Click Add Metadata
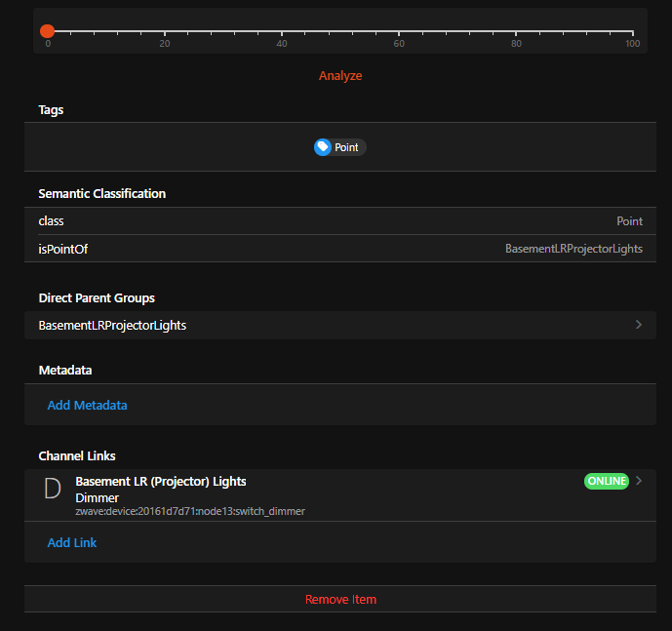 pos(87,405)
